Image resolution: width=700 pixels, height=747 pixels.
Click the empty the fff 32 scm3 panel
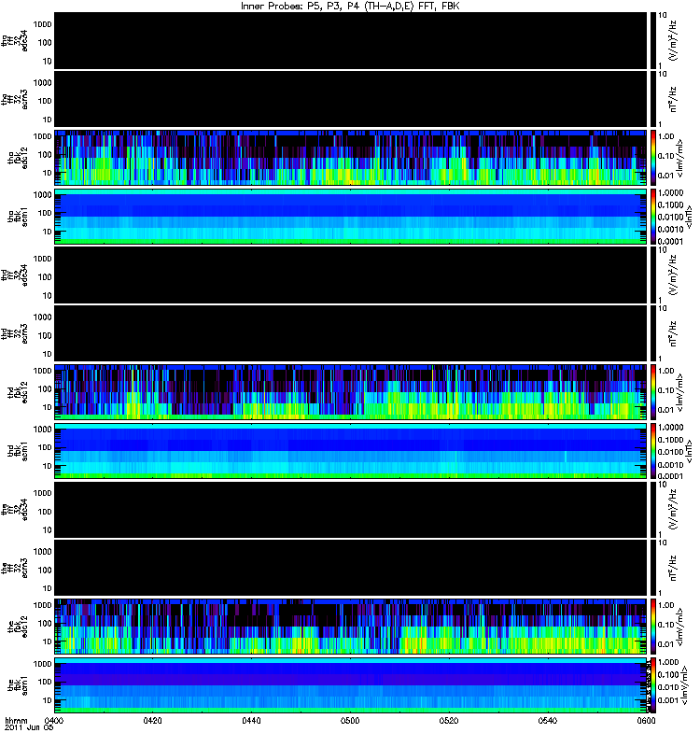(x=351, y=568)
